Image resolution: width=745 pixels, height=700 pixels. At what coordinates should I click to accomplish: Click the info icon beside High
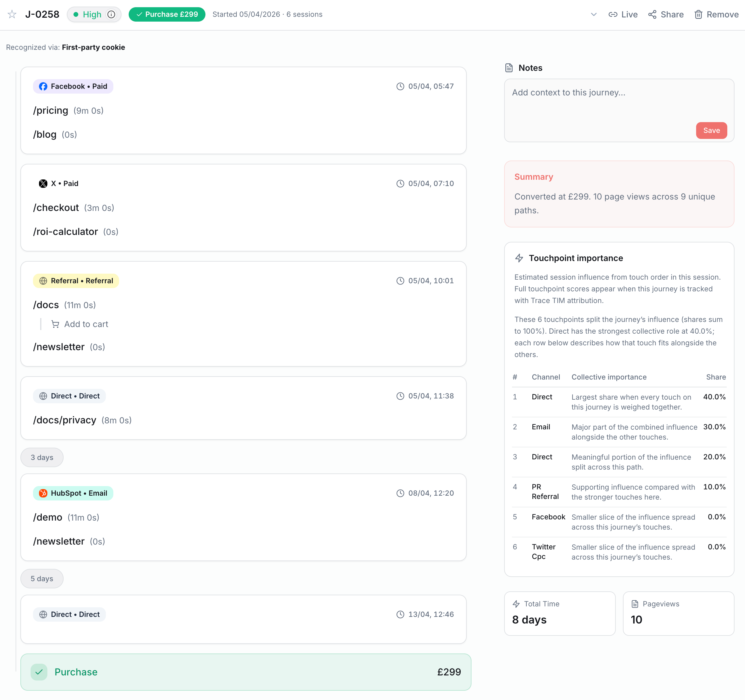111,14
